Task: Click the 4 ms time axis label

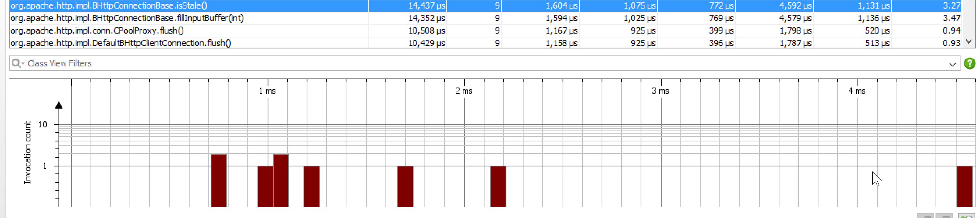Action: [x=857, y=91]
